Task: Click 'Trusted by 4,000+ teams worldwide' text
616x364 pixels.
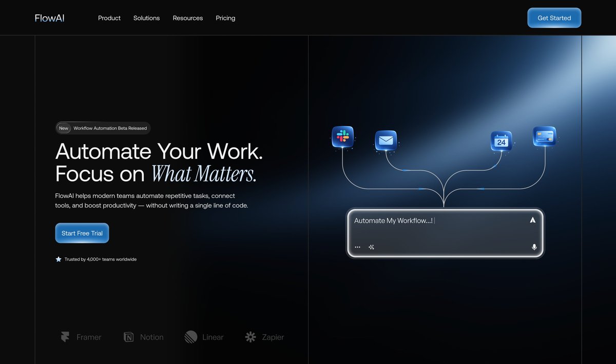Action: pyautogui.click(x=101, y=259)
